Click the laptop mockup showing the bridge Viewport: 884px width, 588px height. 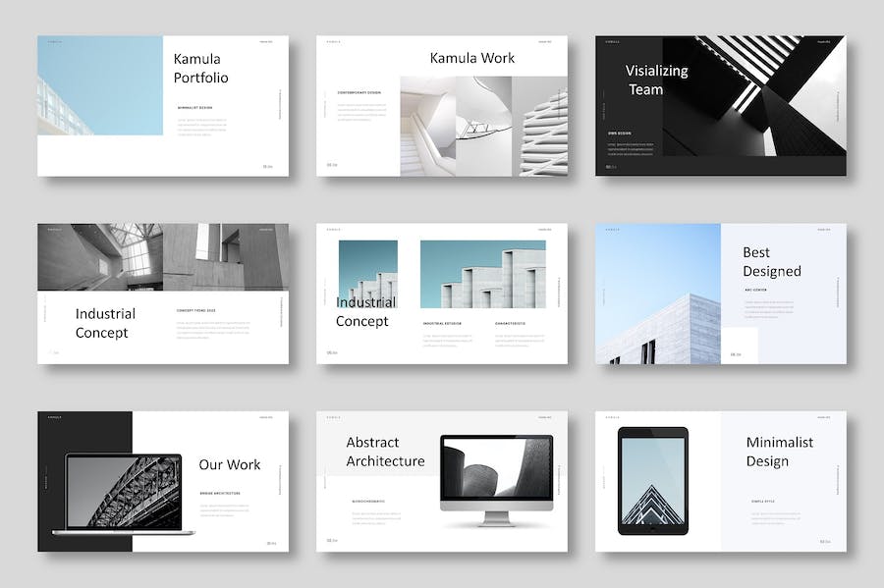pyautogui.click(x=123, y=494)
